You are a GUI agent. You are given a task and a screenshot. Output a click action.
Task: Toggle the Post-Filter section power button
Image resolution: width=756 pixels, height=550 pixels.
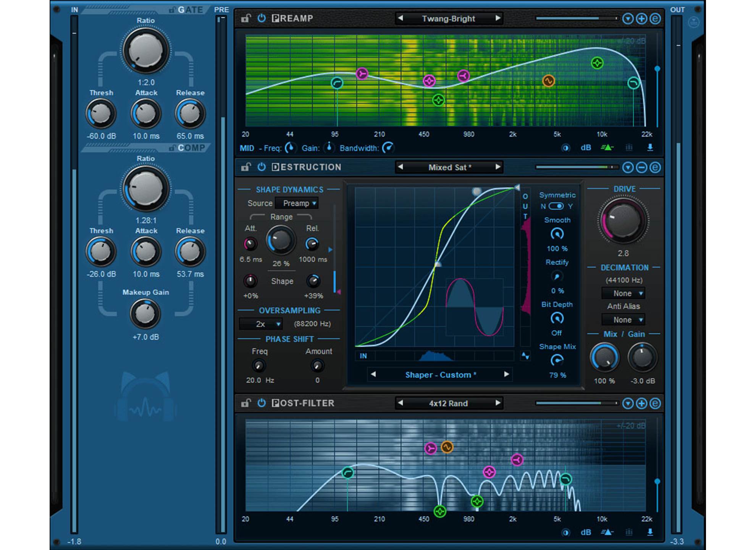pos(262,403)
